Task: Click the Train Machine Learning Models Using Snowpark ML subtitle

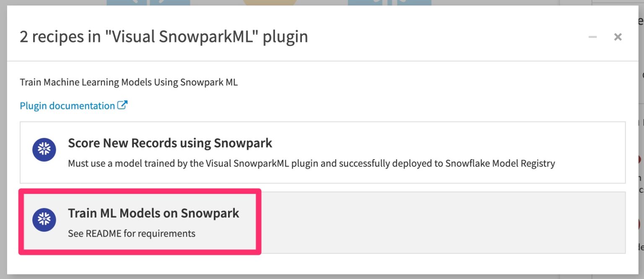Action: [x=129, y=82]
